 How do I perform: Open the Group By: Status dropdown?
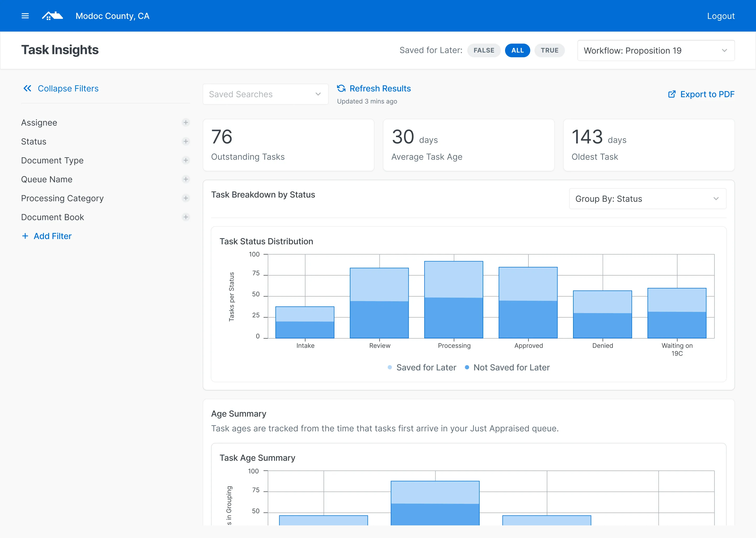pyautogui.click(x=647, y=199)
